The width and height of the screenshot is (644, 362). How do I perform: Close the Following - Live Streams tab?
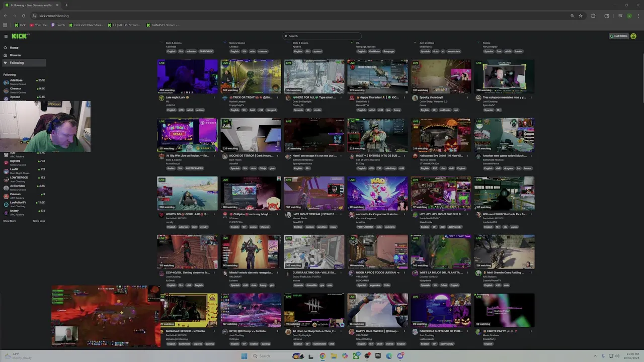pyautogui.click(x=57, y=5)
